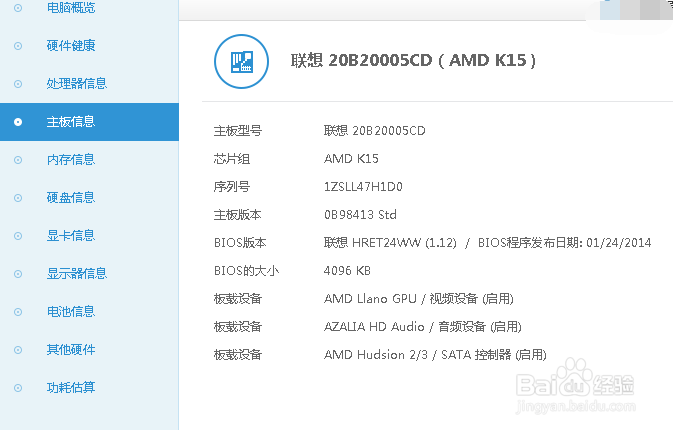Click the AMD Hudsion 2/3 SATA entry
Screen dimensions: 673x430
(x=435, y=355)
